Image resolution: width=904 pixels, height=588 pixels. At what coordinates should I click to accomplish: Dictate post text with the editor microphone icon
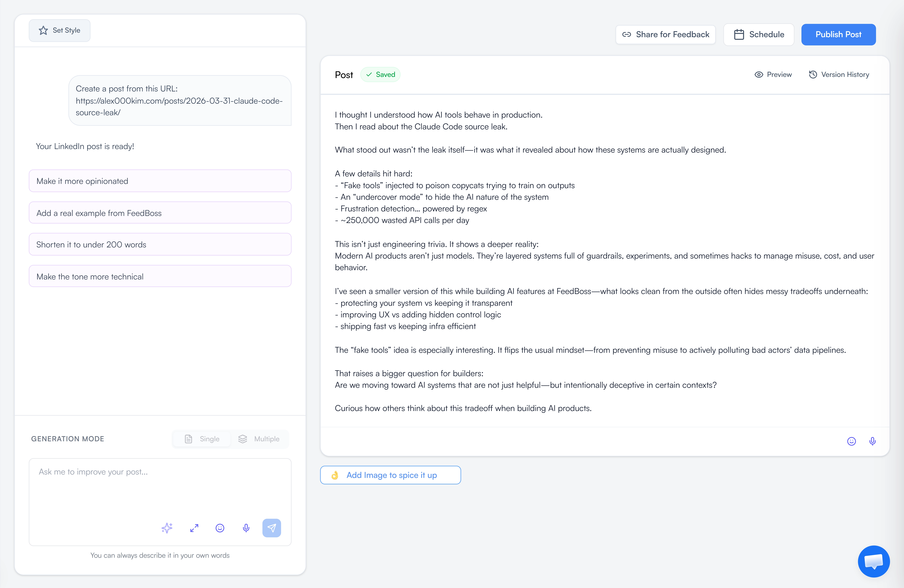(873, 441)
